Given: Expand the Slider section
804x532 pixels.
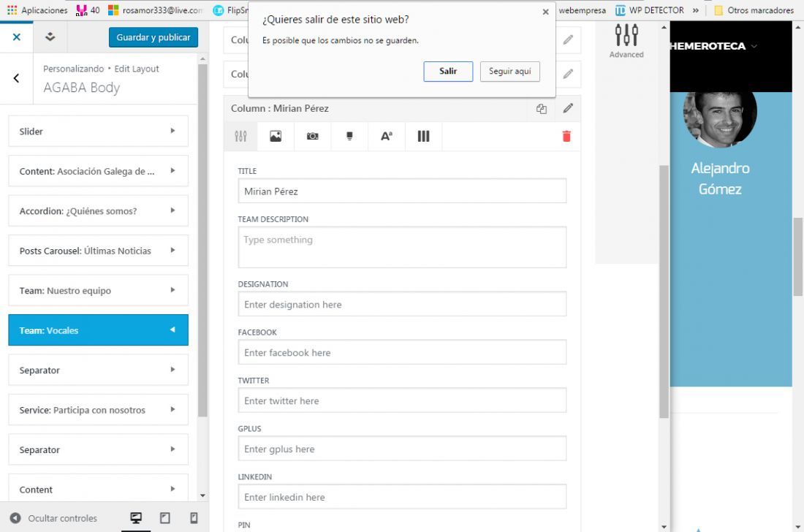Looking at the screenshot, I should pos(99,132).
